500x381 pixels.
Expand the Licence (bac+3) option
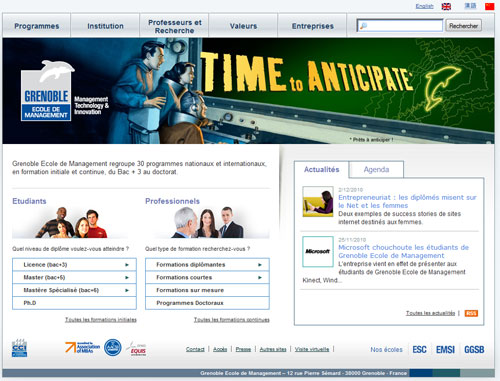click(74, 265)
